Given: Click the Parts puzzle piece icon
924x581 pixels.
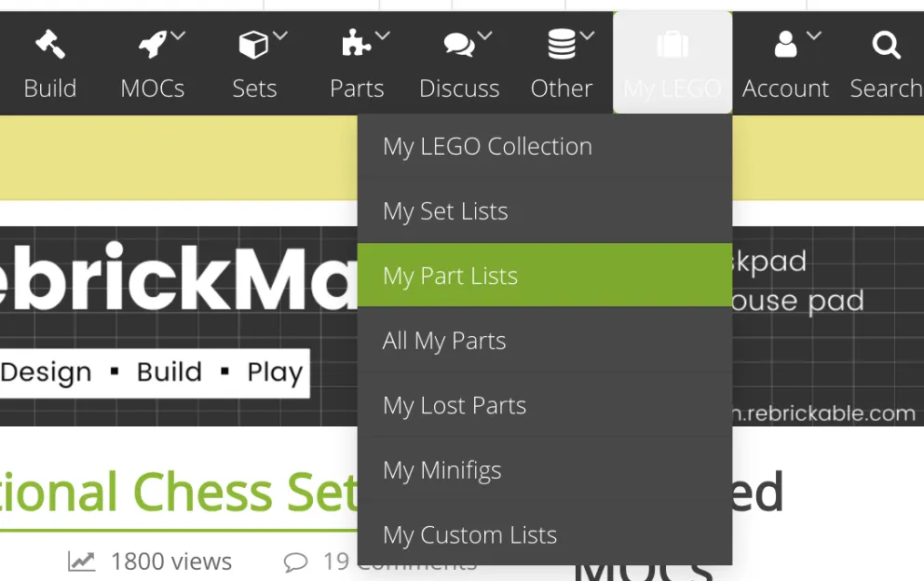Looking at the screenshot, I should click(x=356, y=43).
